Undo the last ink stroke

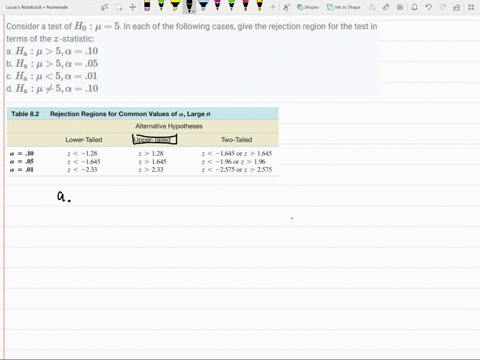coord(428,7)
